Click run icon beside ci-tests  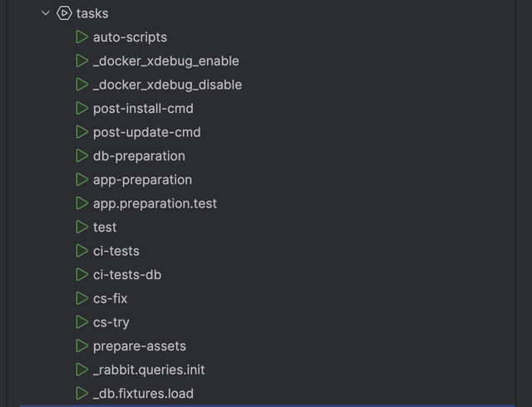(x=81, y=251)
